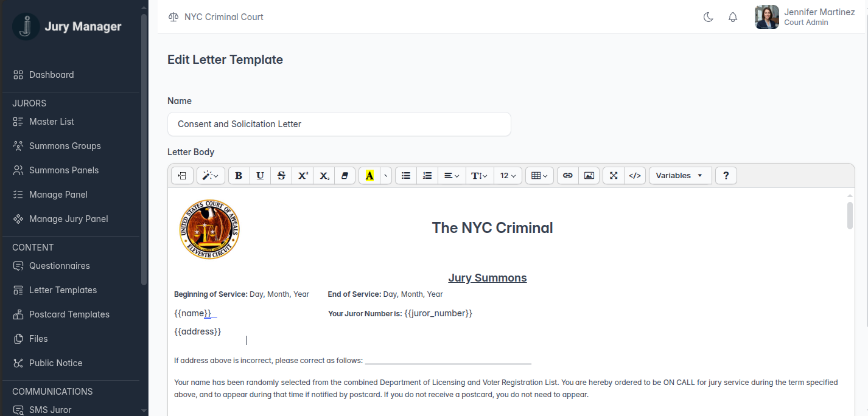The image size is (868, 416).
Task: Click the eraser clear formatting icon
Action: tap(345, 176)
